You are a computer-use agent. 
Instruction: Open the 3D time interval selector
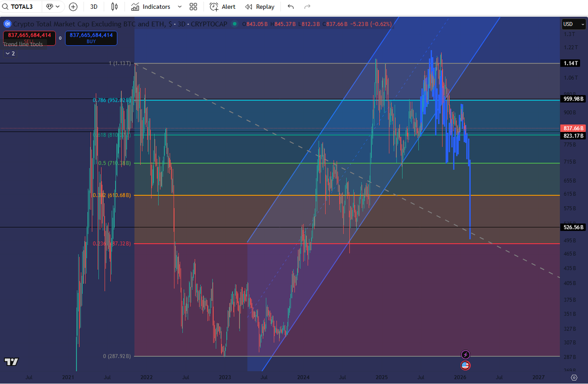(95, 7)
